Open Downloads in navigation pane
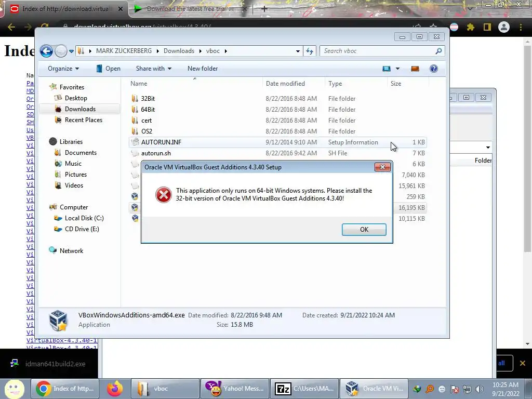This screenshot has width=532, height=399. 80,109
